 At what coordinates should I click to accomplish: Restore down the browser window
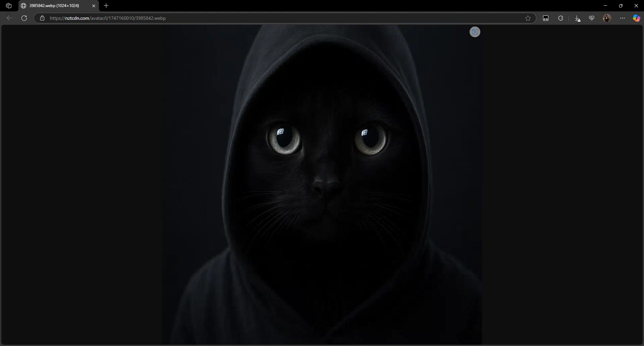coord(621,6)
